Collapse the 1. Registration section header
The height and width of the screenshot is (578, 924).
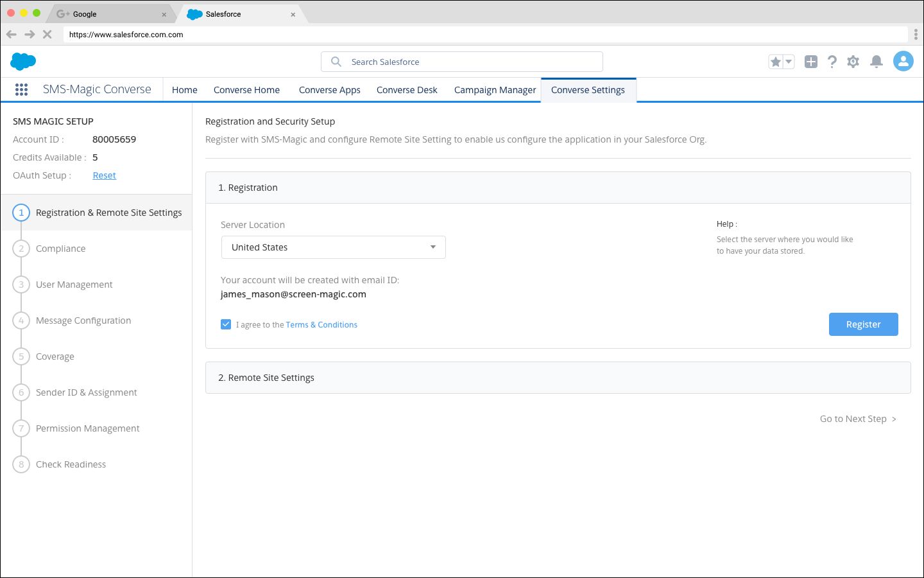coord(558,188)
